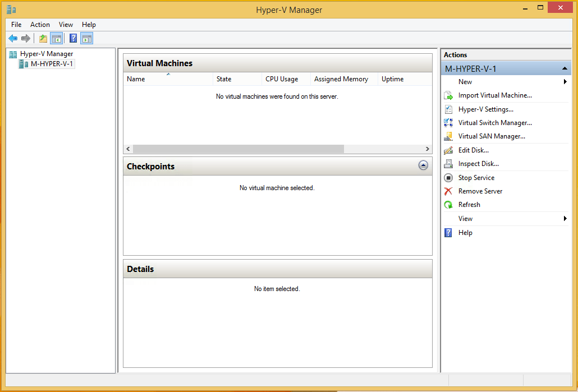Click the New action label

coord(465,82)
